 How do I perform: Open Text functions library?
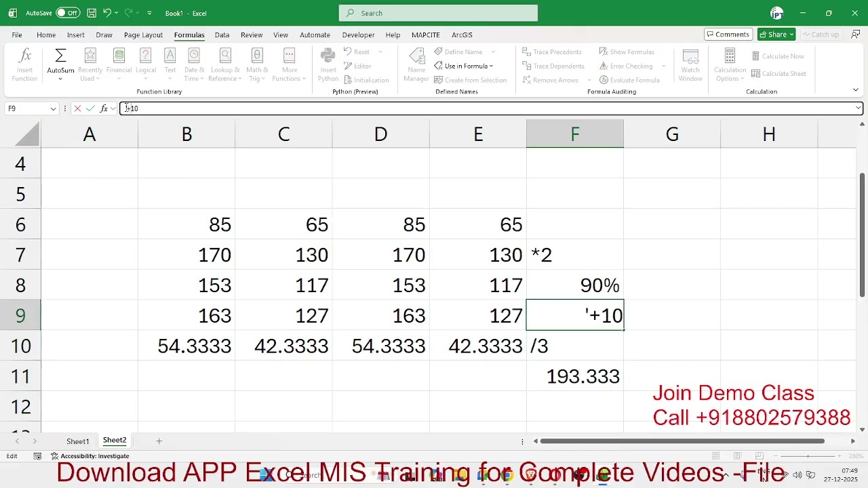pos(170,65)
